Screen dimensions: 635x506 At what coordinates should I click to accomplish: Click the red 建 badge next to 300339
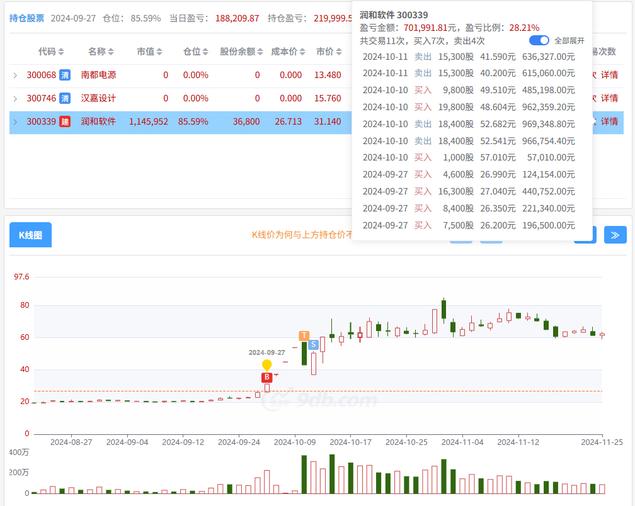pos(65,121)
